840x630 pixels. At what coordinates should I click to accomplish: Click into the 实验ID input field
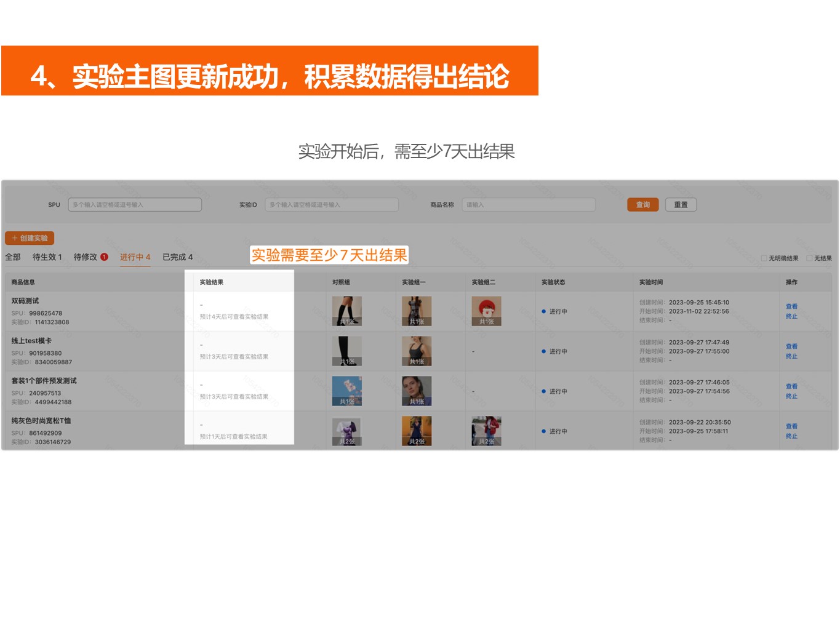(332, 205)
